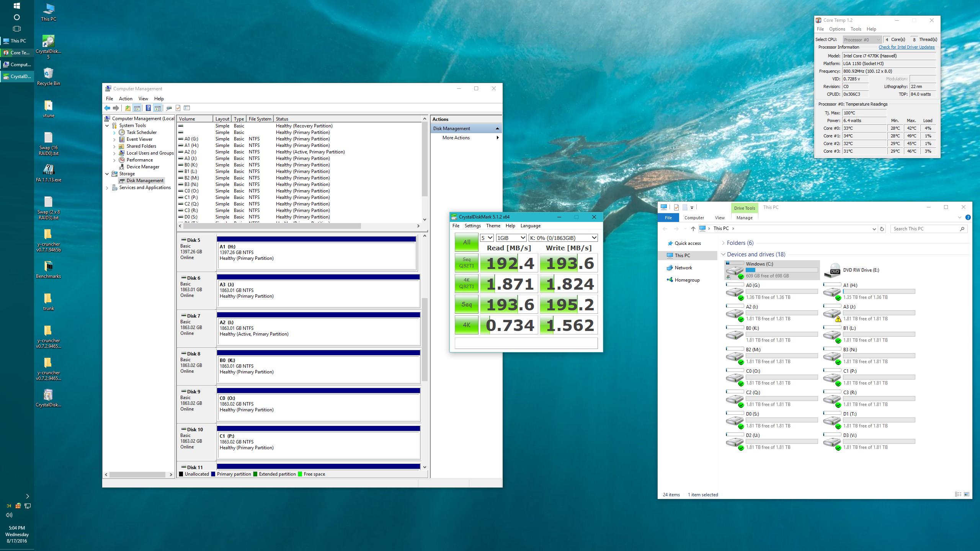The width and height of the screenshot is (980, 551).
Task: Open Action menu in Computer Management
Action: 126,99
